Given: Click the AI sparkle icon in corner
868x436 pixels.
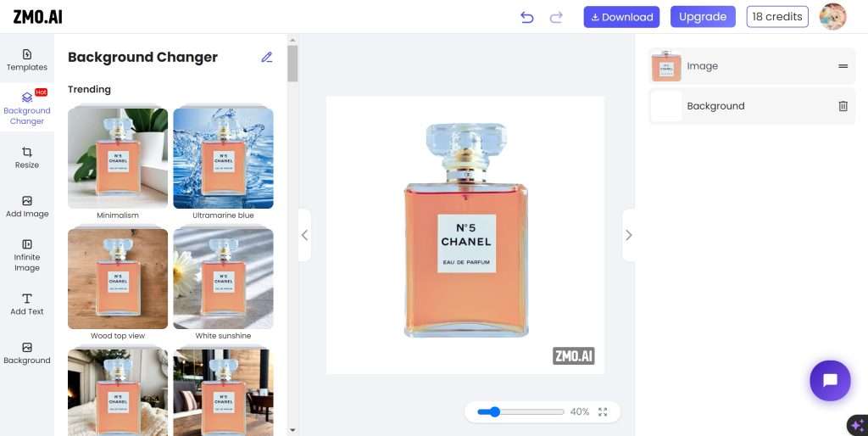Looking at the screenshot, I should [858, 425].
